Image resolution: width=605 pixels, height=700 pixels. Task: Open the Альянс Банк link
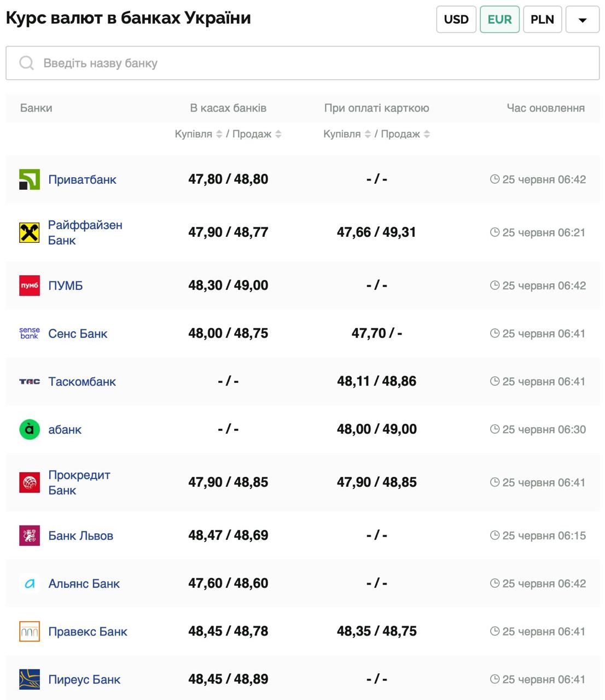tap(84, 584)
